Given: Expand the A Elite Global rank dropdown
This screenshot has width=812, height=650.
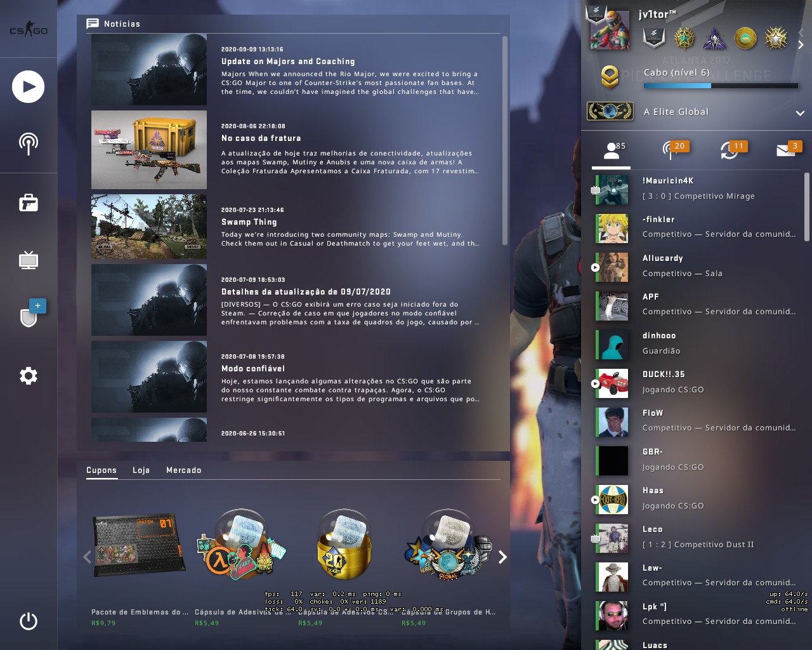Looking at the screenshot, I should click(x=800, y=113).
